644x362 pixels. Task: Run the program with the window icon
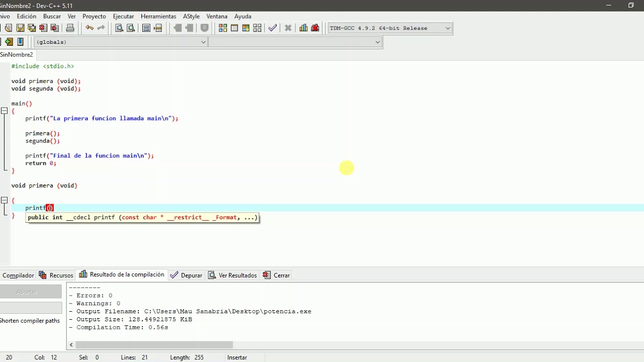pyautogui.click(x=234, y=28)
